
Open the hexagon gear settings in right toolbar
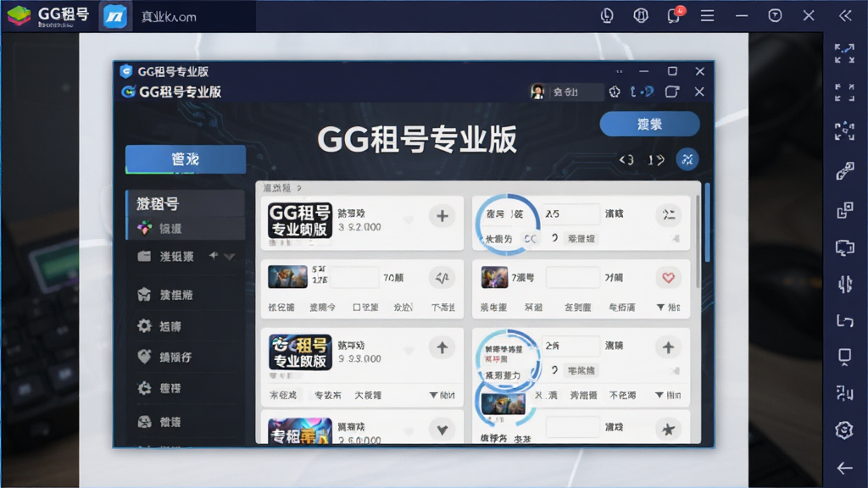pos(844,430)
